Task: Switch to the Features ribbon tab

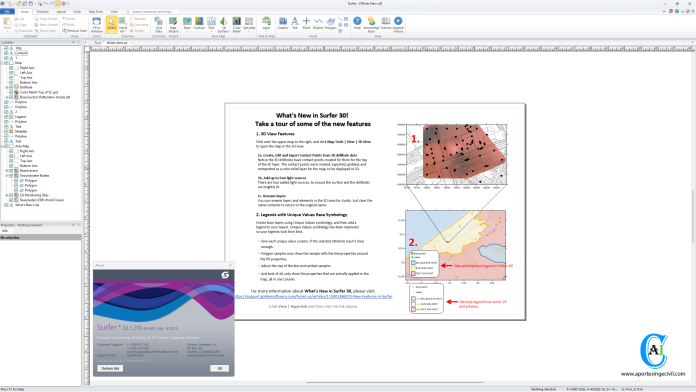Action: pyautogui.click(x=43, y=12)
